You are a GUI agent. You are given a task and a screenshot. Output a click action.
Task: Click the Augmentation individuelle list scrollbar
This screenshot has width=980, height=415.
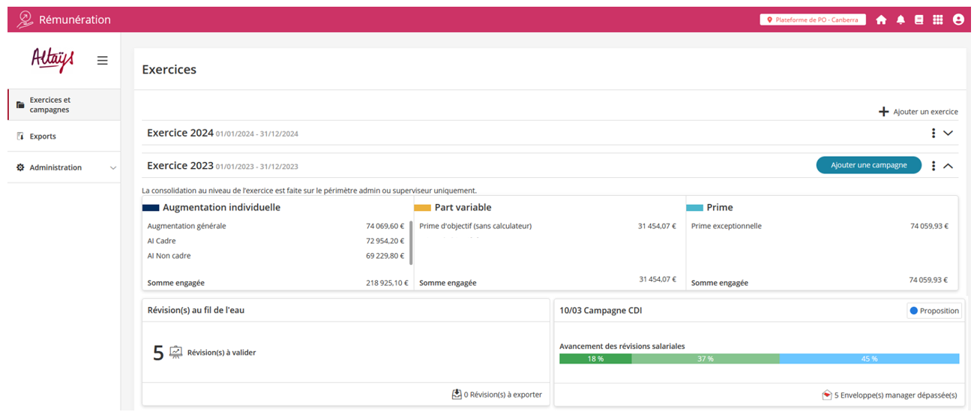point(411,242)
